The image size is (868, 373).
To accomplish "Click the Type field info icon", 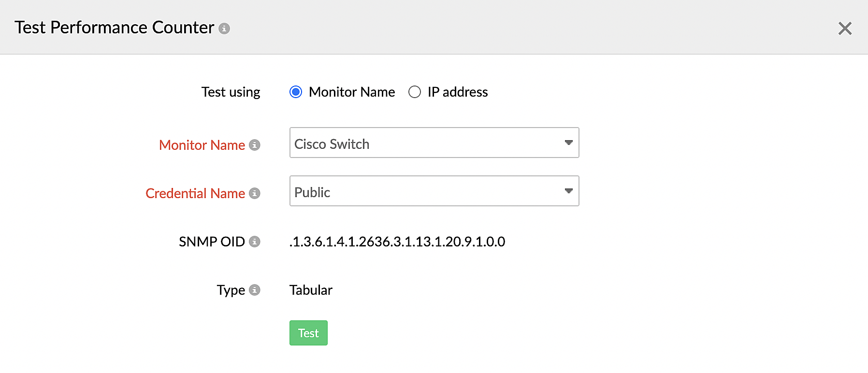I will [x=255, y=290].
